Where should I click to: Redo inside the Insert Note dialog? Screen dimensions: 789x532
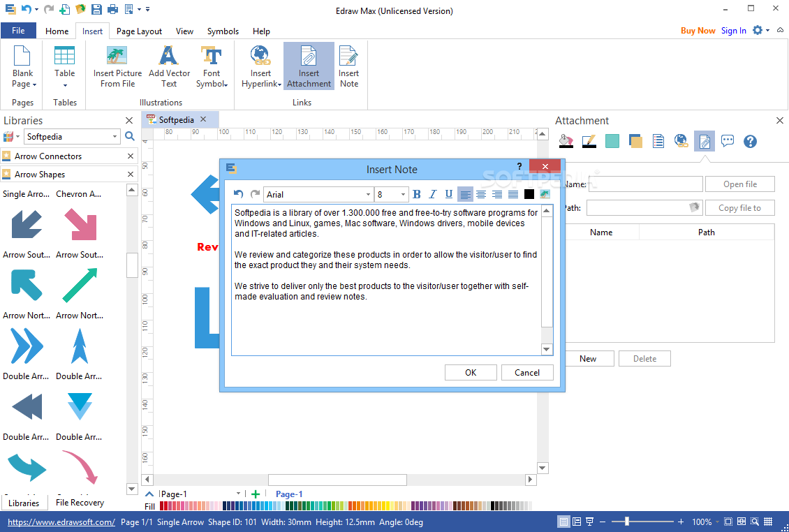pyautogui.click(x=255, y=194)
